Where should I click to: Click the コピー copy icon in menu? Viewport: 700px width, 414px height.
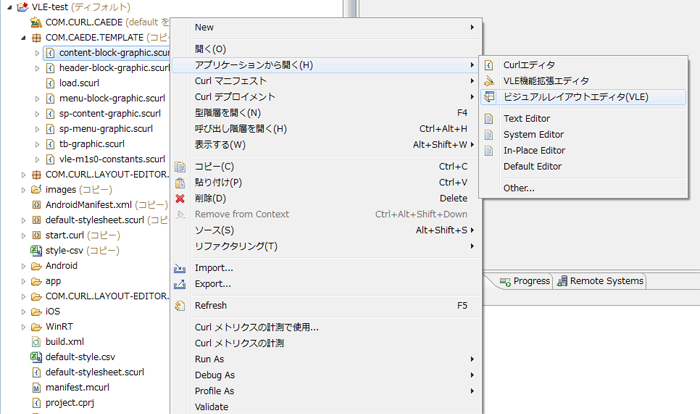point(180,166)
